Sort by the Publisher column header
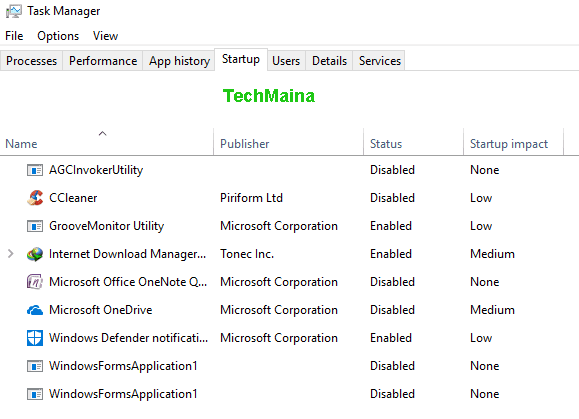The image size is (579, 419). pyautogui.click(x=288, y=142)
